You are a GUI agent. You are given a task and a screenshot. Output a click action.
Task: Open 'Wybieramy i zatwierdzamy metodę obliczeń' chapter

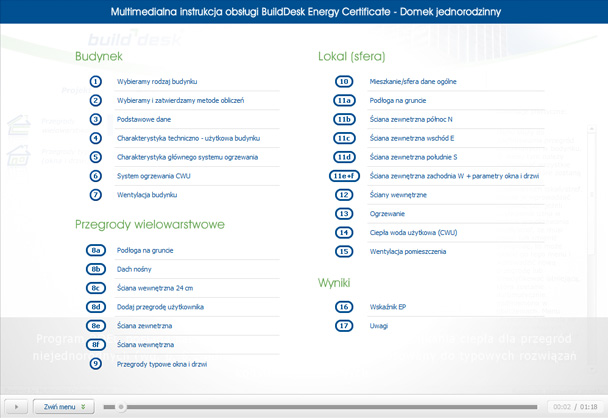pyautogui.click(x=180, y=100)
